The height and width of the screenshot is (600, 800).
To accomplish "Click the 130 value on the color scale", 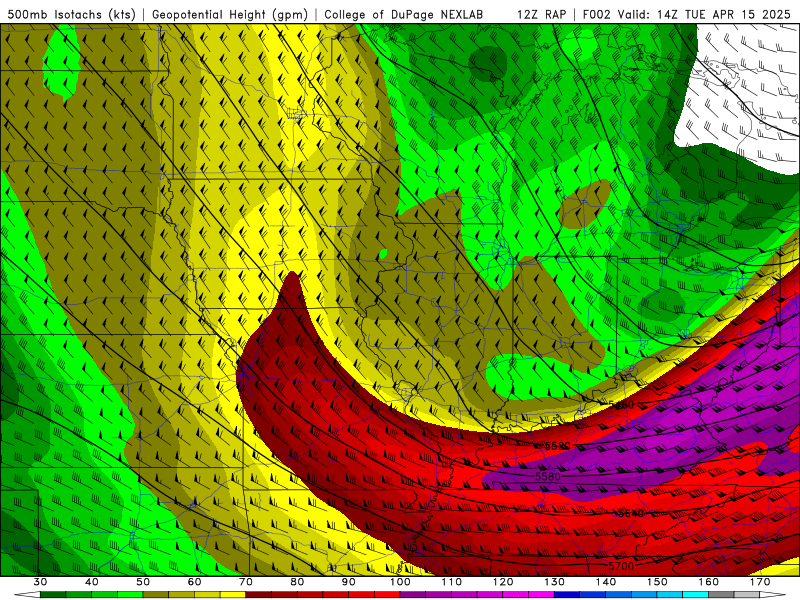I will (555, 582).
